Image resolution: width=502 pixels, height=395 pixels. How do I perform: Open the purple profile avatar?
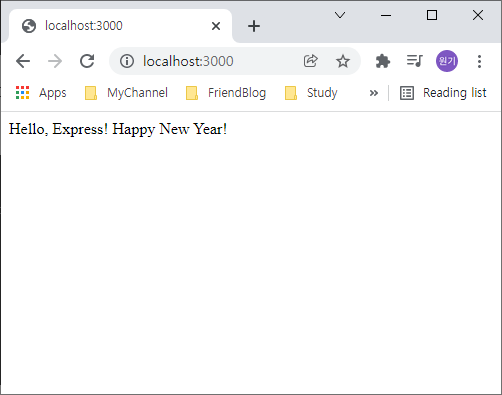[447, 61]
